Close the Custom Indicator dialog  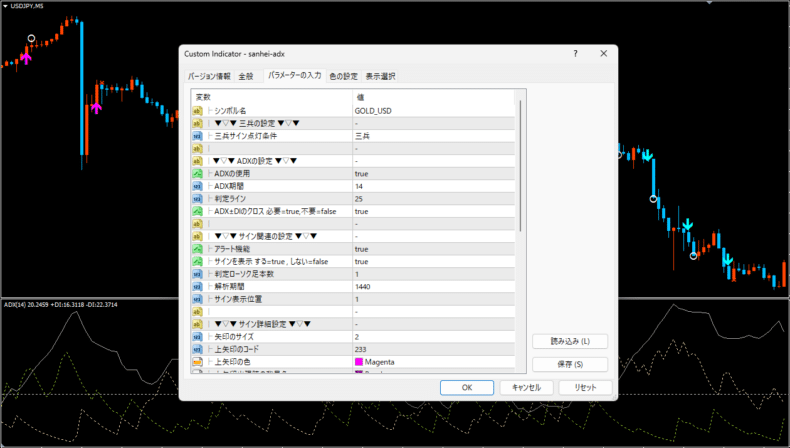pyautogui.click(x=604, y=53)
